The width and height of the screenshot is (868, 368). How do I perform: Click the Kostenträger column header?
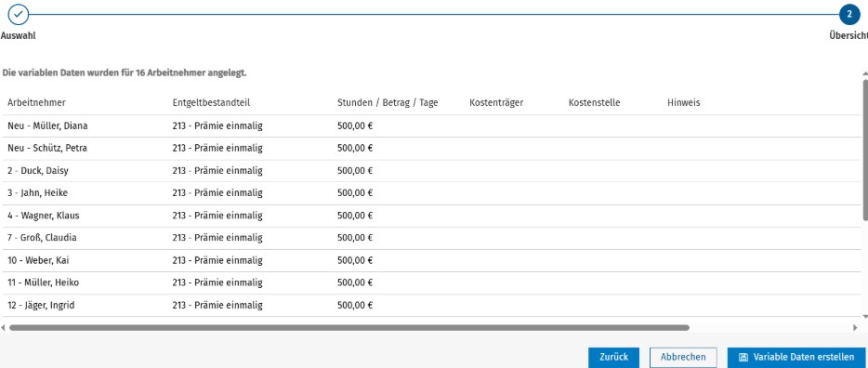tap(496, 103)
